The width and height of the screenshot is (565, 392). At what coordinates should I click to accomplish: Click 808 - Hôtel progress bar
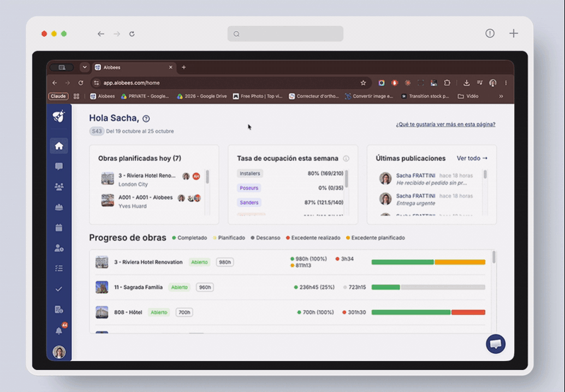(429, 312)
